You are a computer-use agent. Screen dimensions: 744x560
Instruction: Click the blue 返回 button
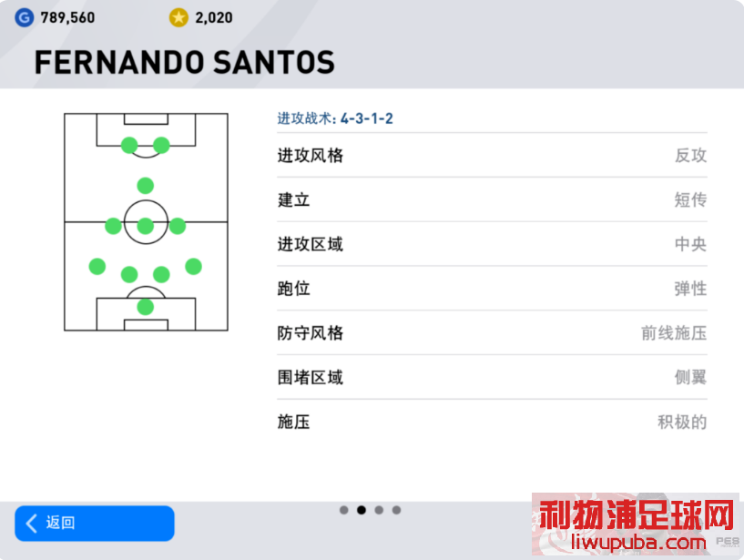[x=95, y=523]
